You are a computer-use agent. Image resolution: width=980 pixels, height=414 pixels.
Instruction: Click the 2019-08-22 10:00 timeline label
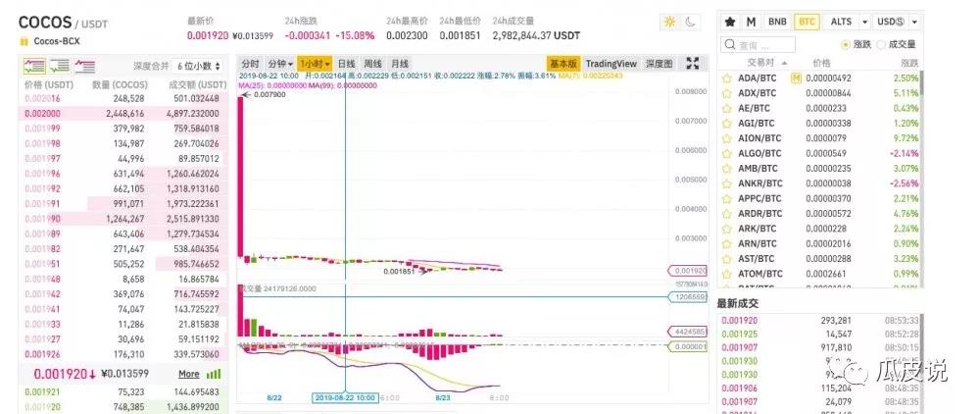pos(344,397)
